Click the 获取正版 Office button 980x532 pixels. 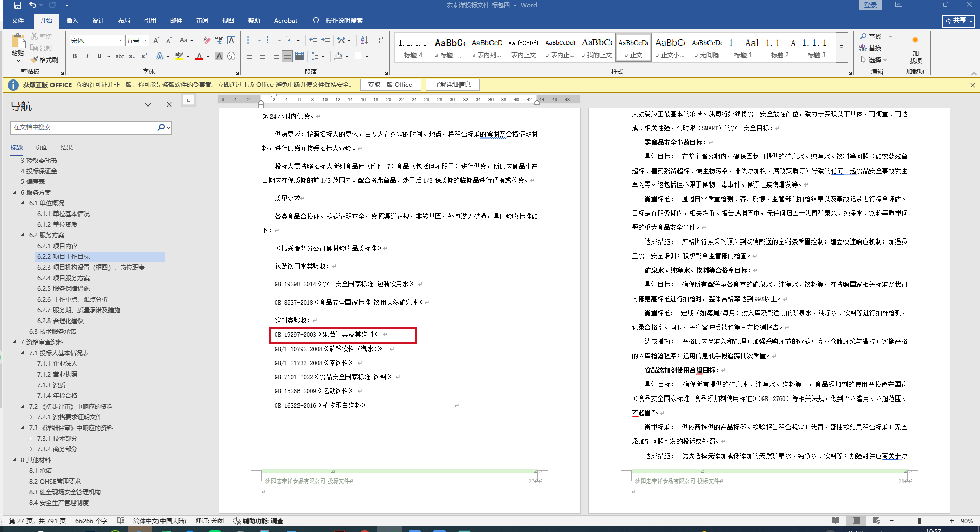coord(390,85)
